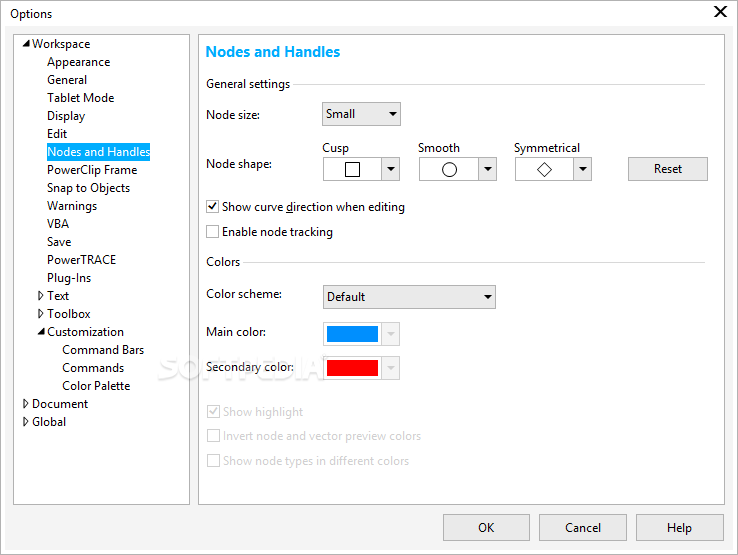Collapse the Customization tree node
The width and height of the screenshot is (738, 555).
tap(41, 332)
